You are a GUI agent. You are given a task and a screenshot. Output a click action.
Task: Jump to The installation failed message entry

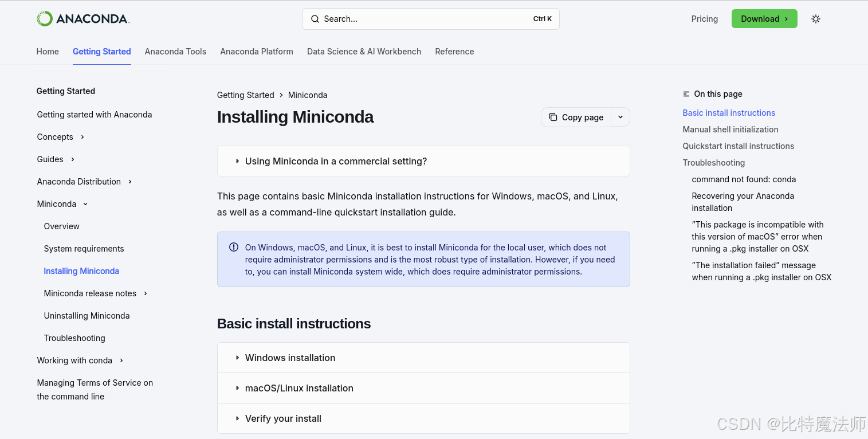click(761, 271)
